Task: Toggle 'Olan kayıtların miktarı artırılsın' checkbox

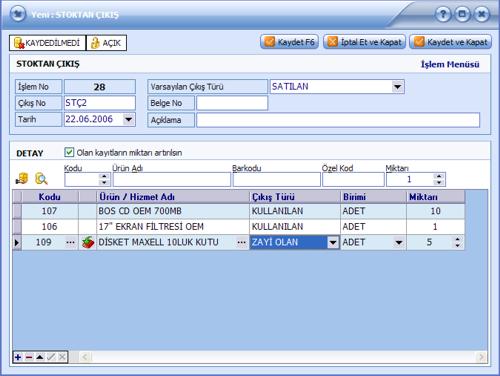Action: [69, 152]
